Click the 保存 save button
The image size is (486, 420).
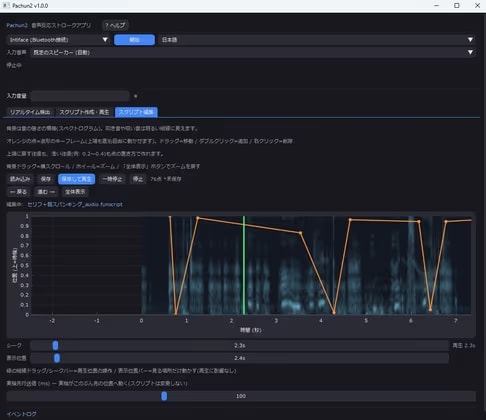tap(46, 179)
